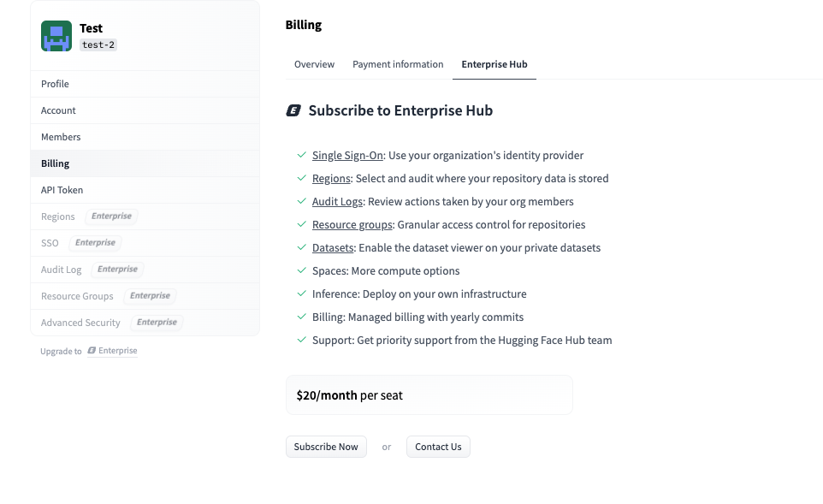This screenshot has width=823, height=504.
Task: Open the Payment information tab
Action: (398, 64)
